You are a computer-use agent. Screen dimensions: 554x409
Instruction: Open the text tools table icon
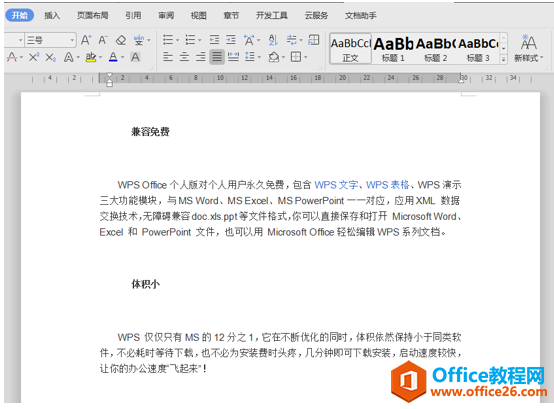(x=314, y=40)
